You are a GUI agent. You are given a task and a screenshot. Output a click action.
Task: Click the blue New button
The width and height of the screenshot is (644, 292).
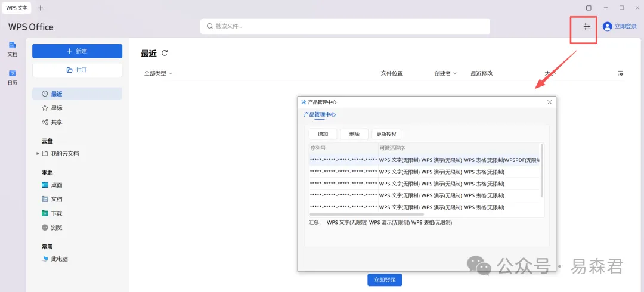click(x=77, y=51)
